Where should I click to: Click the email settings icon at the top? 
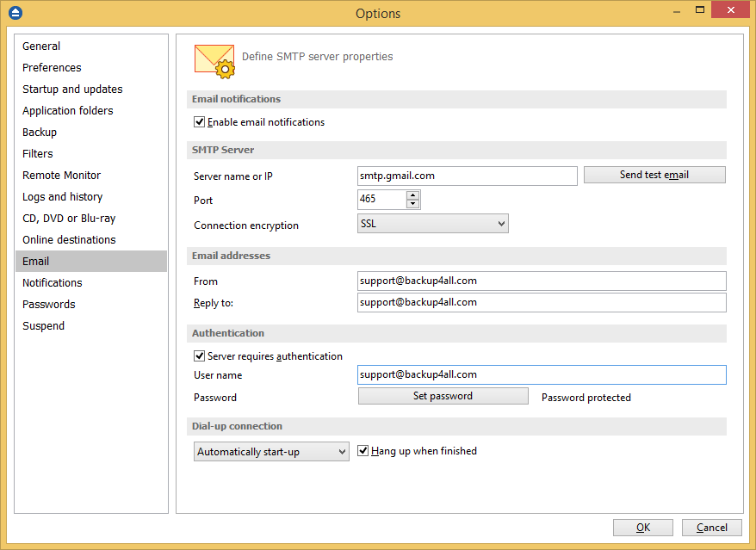coord(213,60)
